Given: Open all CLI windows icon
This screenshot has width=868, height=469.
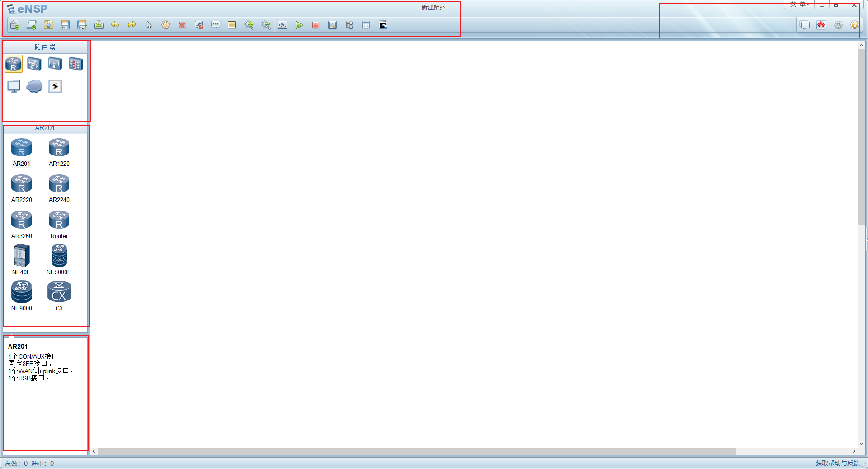Looking at the screenshot, I should pos(383,25).
